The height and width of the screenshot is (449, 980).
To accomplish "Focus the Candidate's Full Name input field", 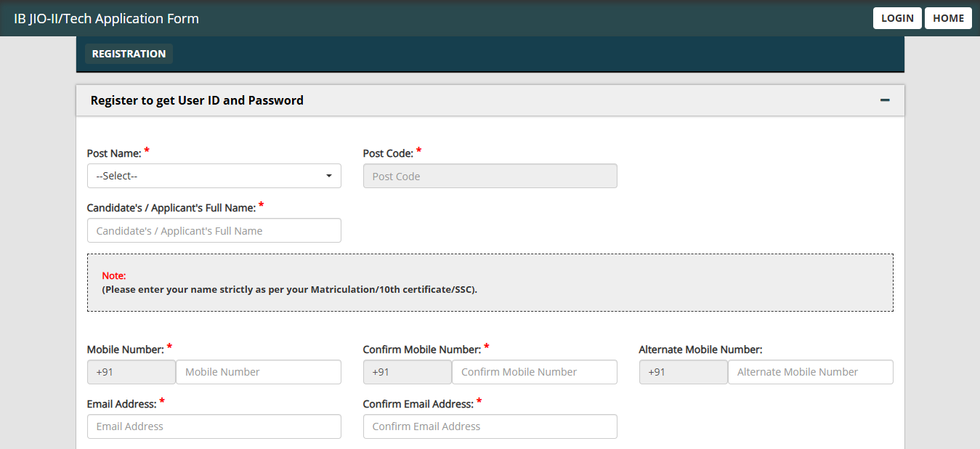I will [x=214, y=230].
